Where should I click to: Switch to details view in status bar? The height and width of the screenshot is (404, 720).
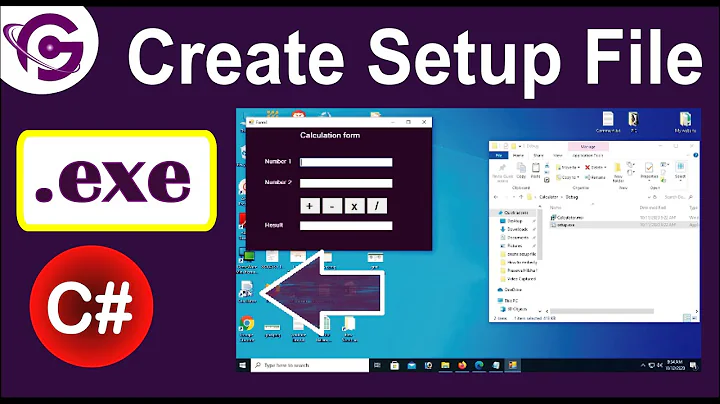[x=687, y=318]
